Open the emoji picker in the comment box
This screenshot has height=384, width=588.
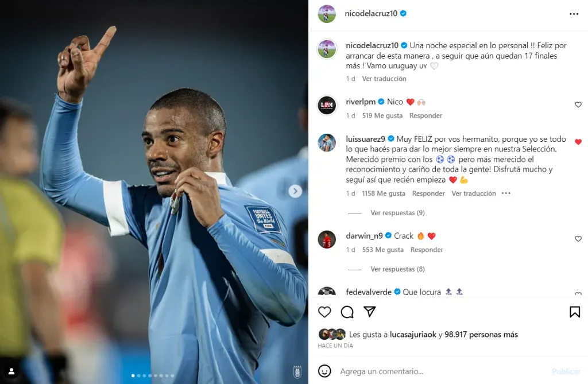(324, 371)
